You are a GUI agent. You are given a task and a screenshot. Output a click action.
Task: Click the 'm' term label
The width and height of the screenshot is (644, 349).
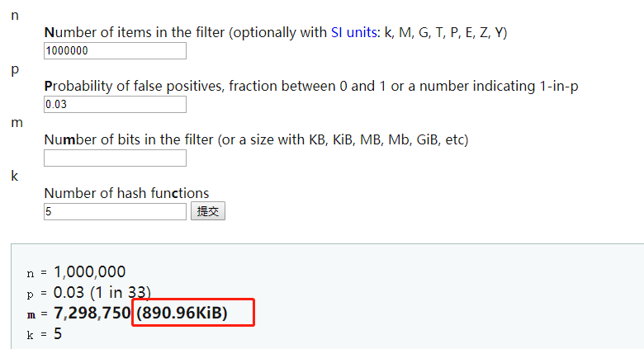[x=17, y=122]
